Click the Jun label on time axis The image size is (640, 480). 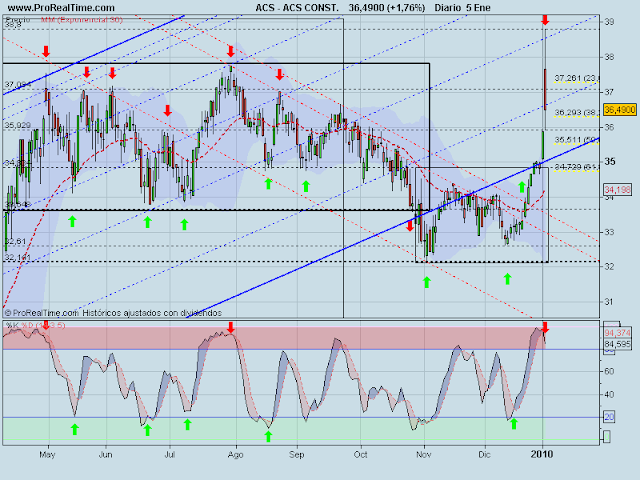point(106,455)
